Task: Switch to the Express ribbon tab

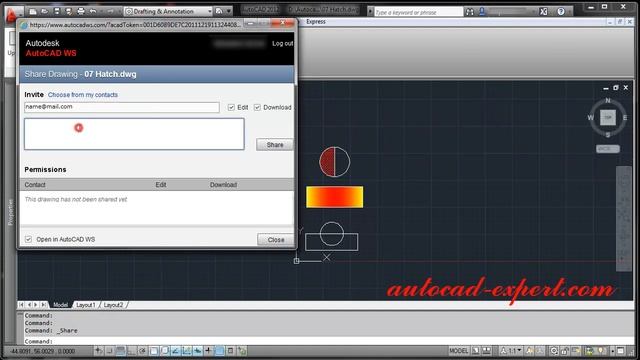Action: 316,22
